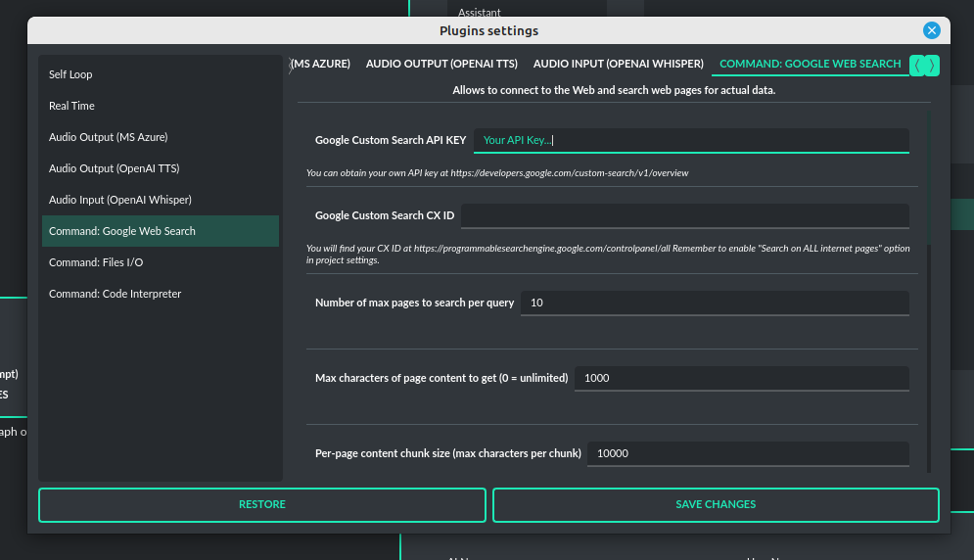
Task: Switch to AUDIO OUTPUT (OPENAI TTS) tab
Action: pyautogui.click(x=441, y=64)
